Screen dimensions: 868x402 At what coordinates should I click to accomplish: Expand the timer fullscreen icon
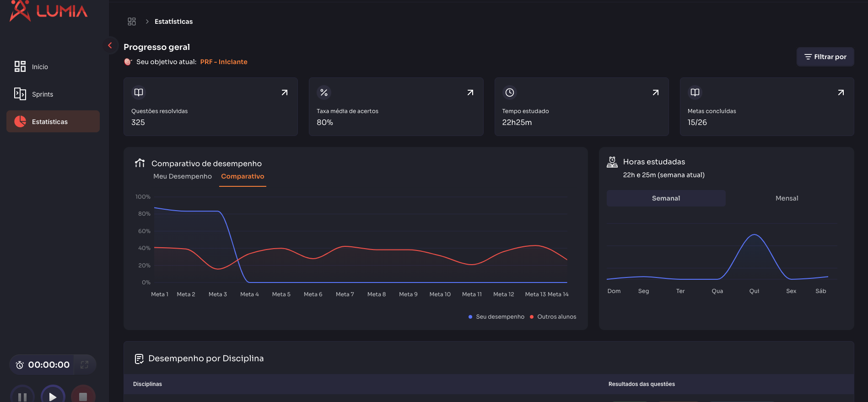[84, 365]
